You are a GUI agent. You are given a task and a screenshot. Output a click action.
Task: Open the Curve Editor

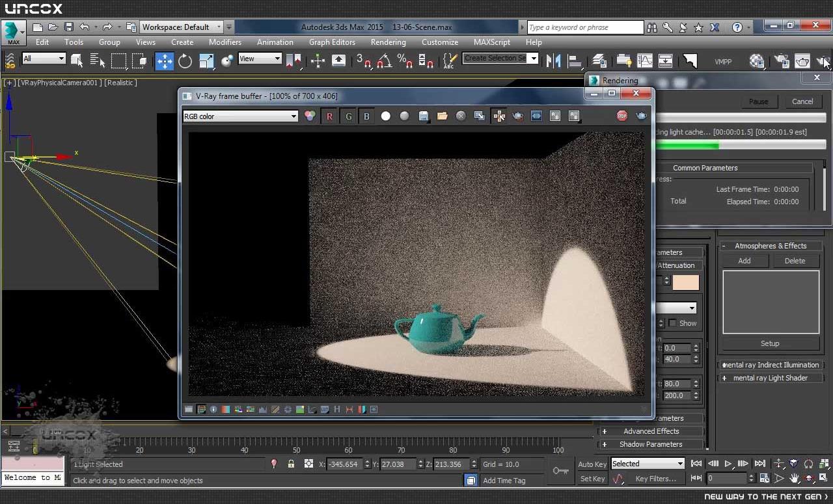pyautogui.click(x=644, y=60)
